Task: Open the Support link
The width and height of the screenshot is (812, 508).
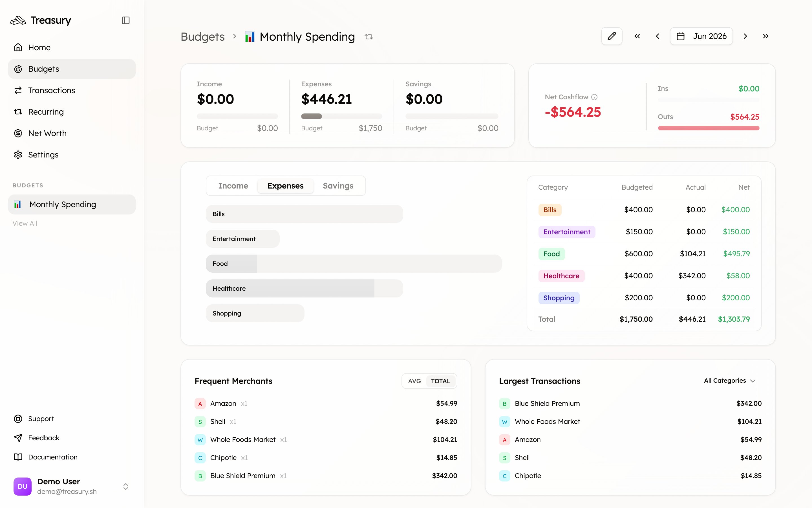Action: [72, 419]
